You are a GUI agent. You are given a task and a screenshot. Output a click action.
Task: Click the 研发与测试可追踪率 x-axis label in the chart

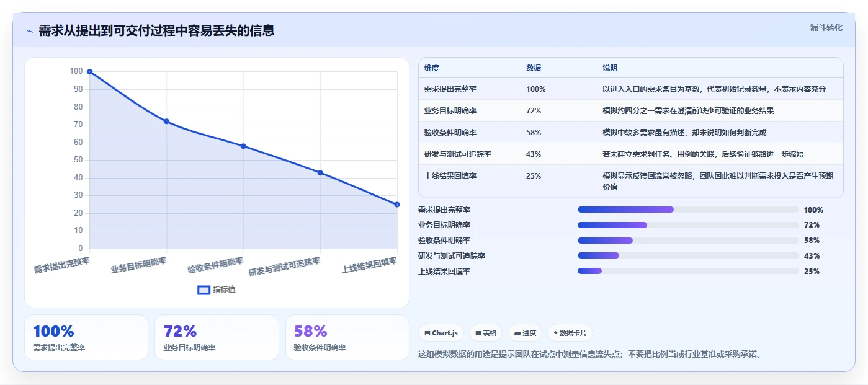(x=285, y=267)
